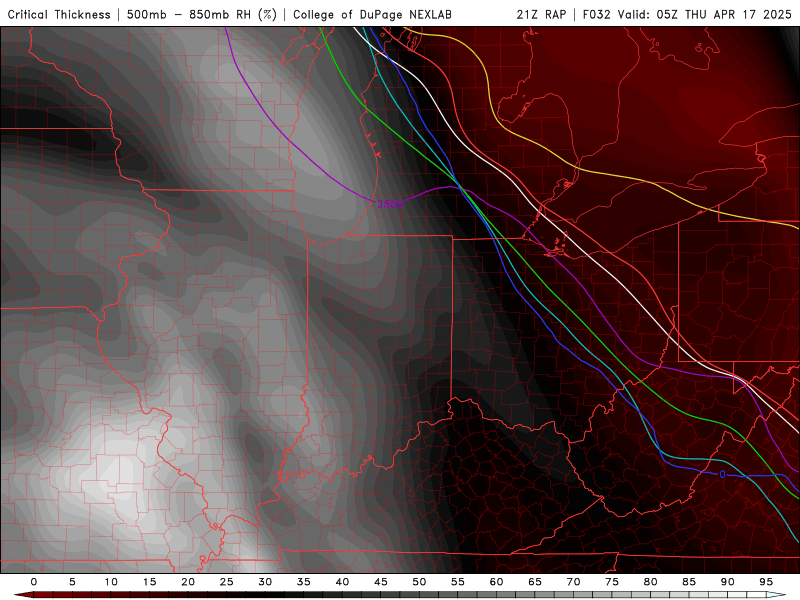Click the colorbar tick label "90"
This screenshot has width=800, height=600.
click(x=727, y=582)
